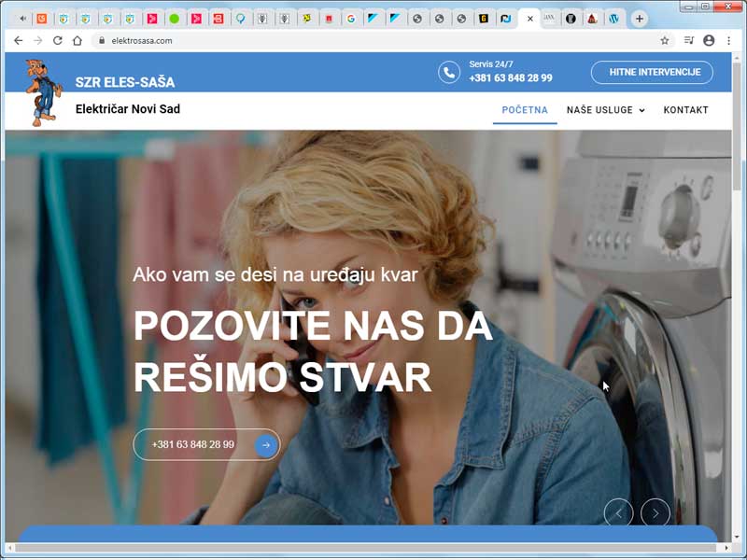This screenshot has height=560, width=747.
Task: Click the Električar Novi Sad tagline
Action: tap(128, 109)
